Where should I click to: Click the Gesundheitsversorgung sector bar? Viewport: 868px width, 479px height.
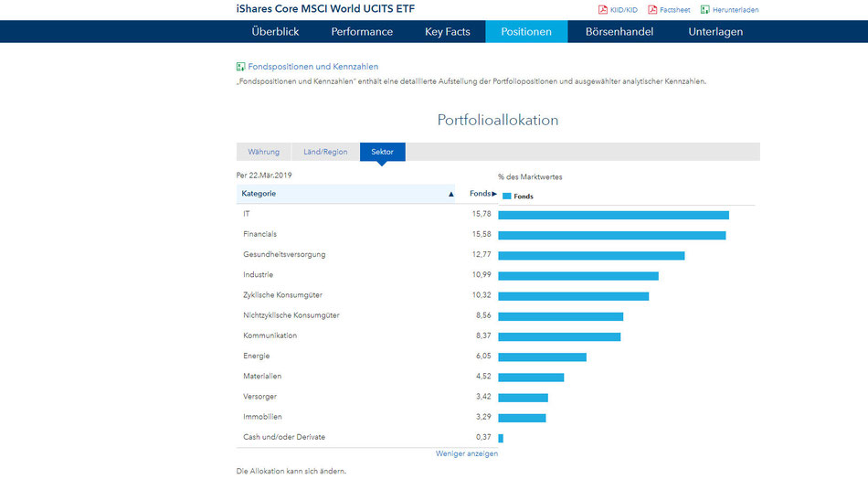point(591,256)
